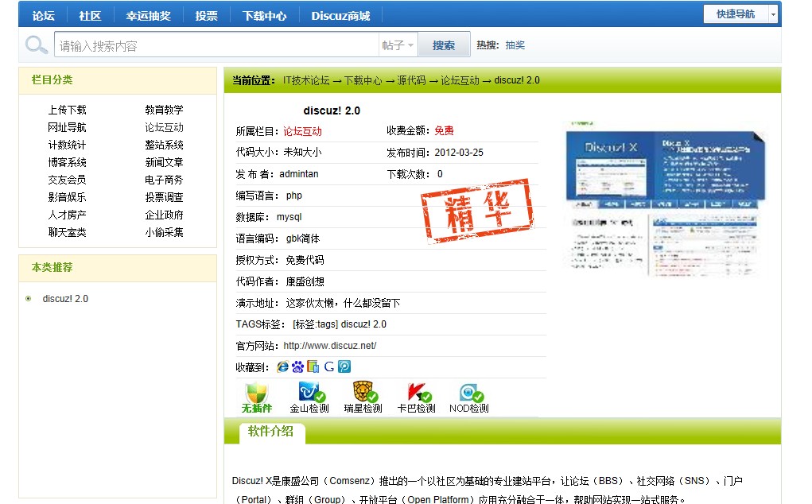Click the publisher name admintan
Viewport: 812px width, 504px height.
299,174
